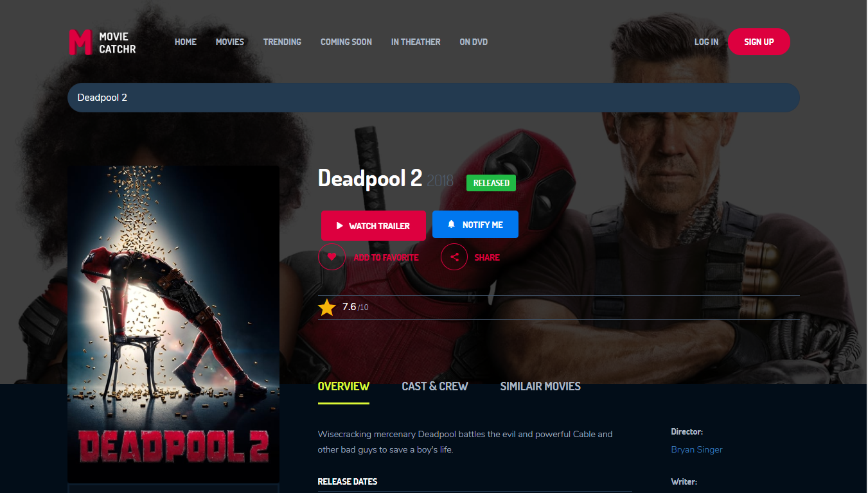
Task: Switch to the Cast & Crew tab
Action: [x=435, y=386]
